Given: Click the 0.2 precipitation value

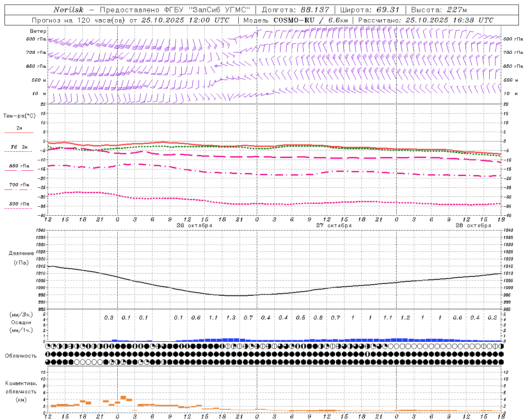Looking at the screenshot, I should (492, 317).
